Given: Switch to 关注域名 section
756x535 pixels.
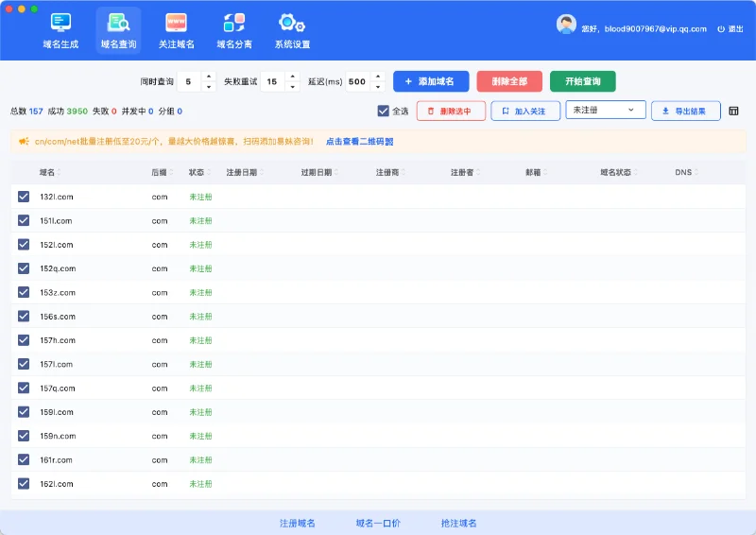Looking at the screenshot, I should (177, 31).
